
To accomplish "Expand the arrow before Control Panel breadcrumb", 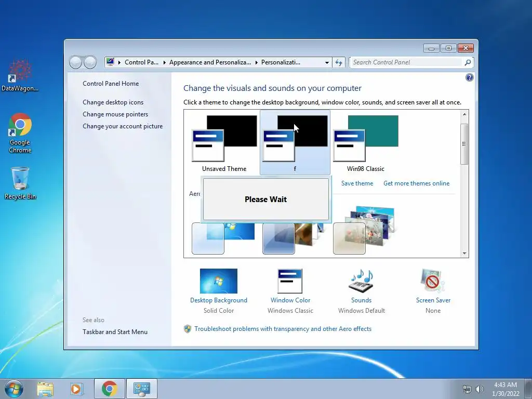I will click(x=119, y=62).
